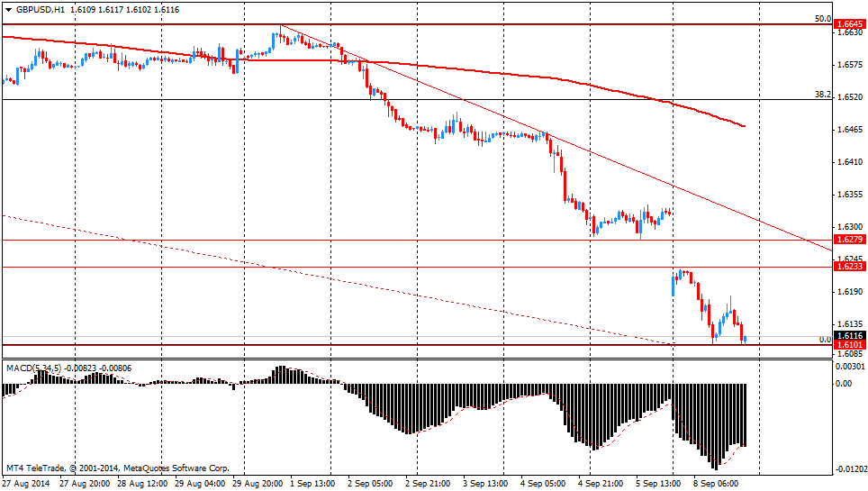Click the 50.0 Fibonacci level label

point(821,18)
